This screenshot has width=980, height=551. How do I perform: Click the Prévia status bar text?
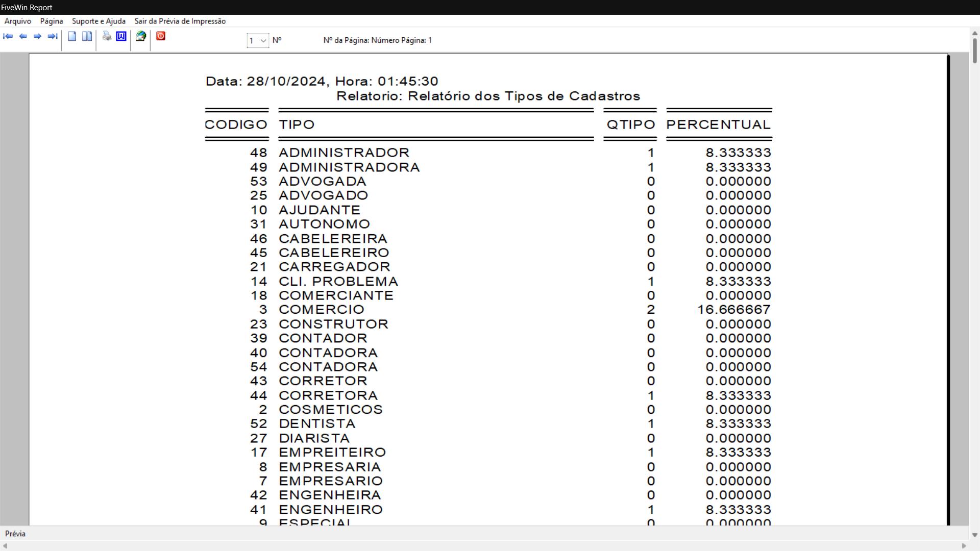pos(15,534)
